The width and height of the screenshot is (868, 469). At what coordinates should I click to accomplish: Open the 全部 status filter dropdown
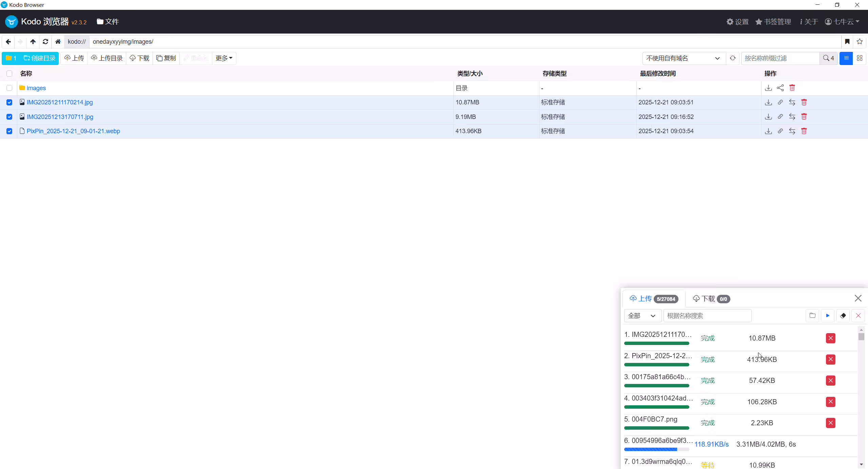642,315
